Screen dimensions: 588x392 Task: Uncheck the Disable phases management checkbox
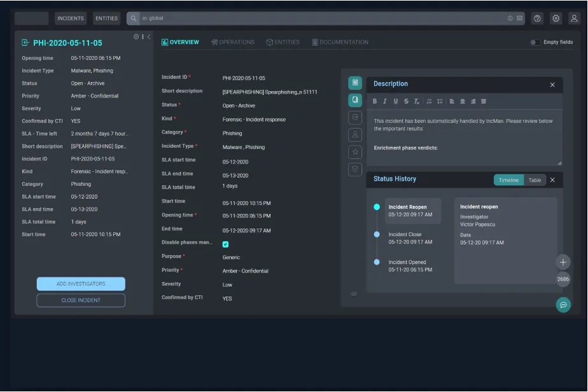pyautogui.click(x=225, y=244)
